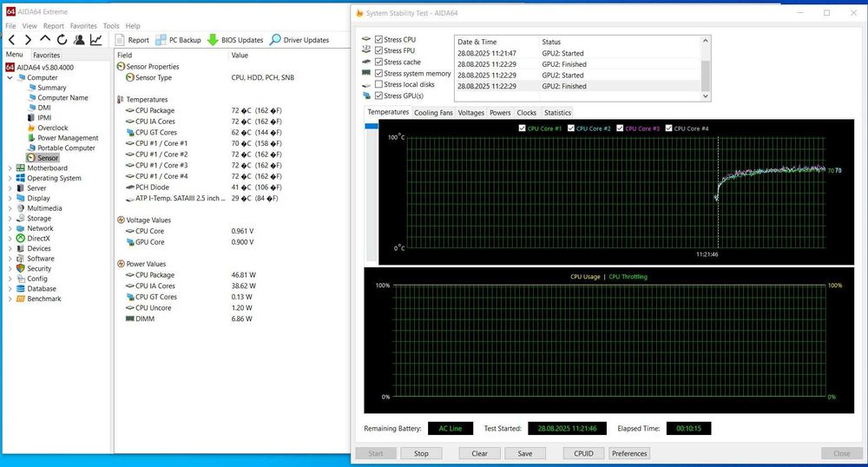
Task: Toggle the Stress cache checkbox
Action: (378, 62)
